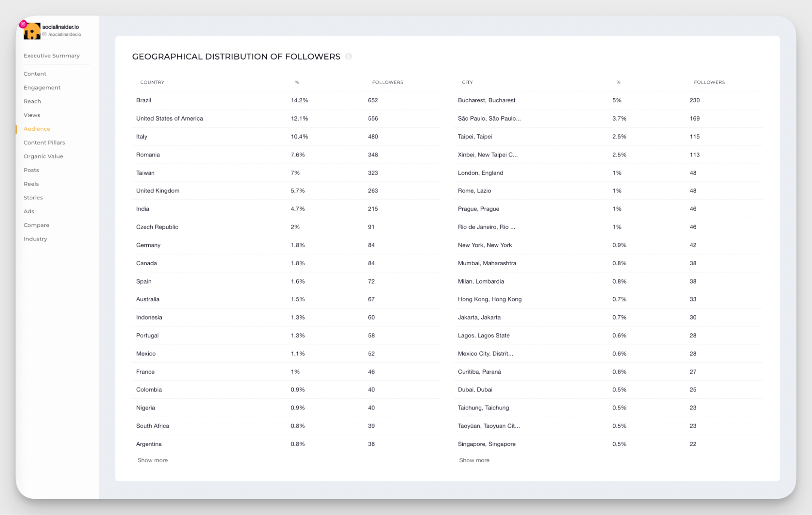Click the FOLLOWERS column header

coord(388,82)
